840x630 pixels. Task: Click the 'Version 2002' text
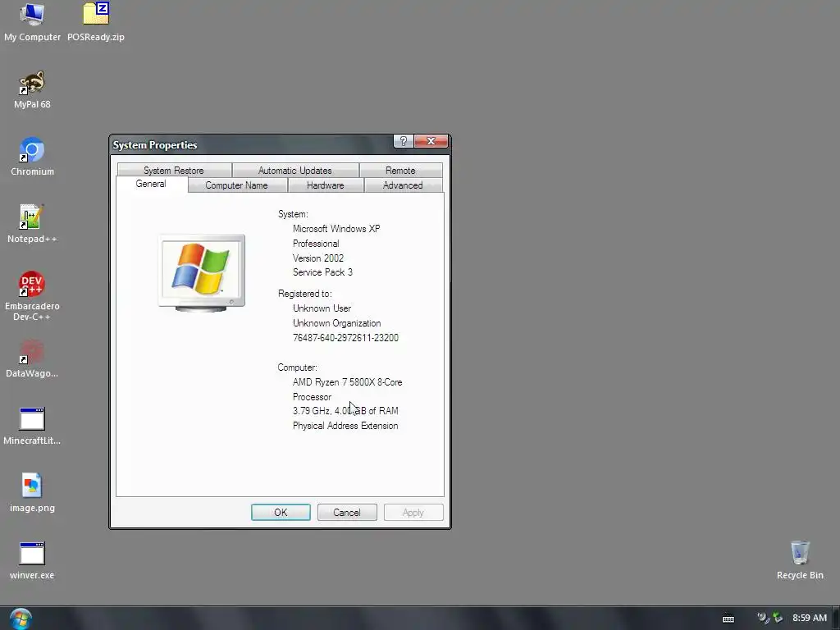[318, 258]
